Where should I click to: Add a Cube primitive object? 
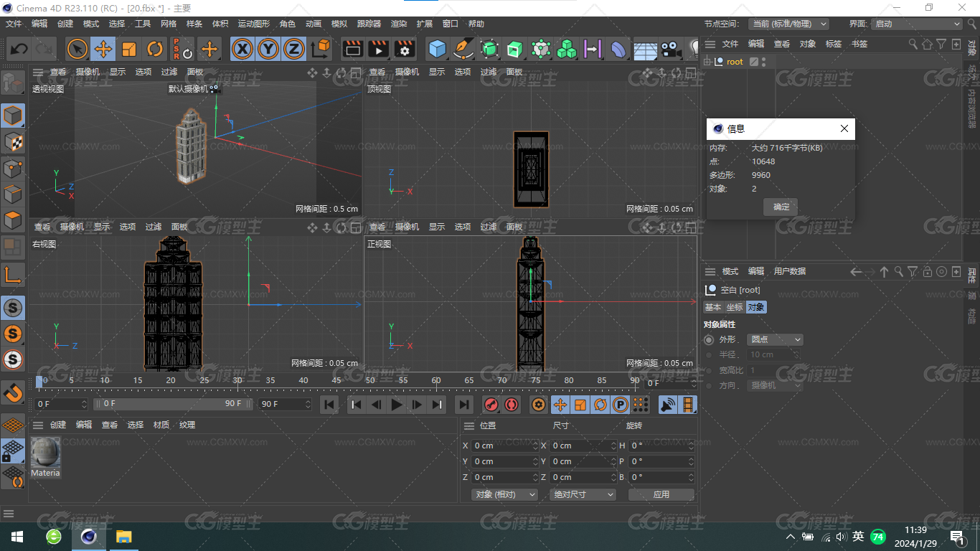click(x=437, y=49)
